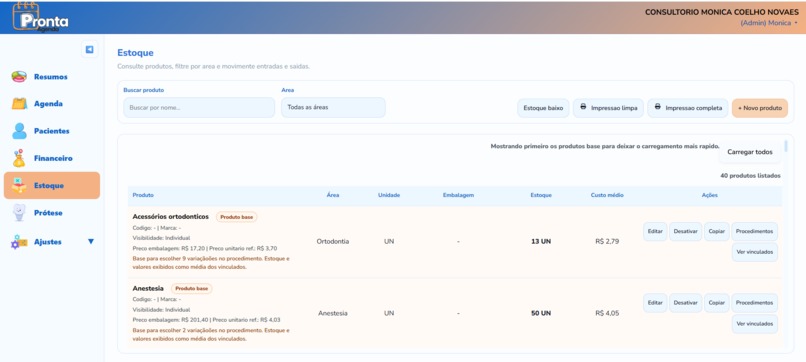Click CONSULTORIO MONICA COELHO NOVAES title
Viewport: 806px width, 362px height.
(722, 12)
